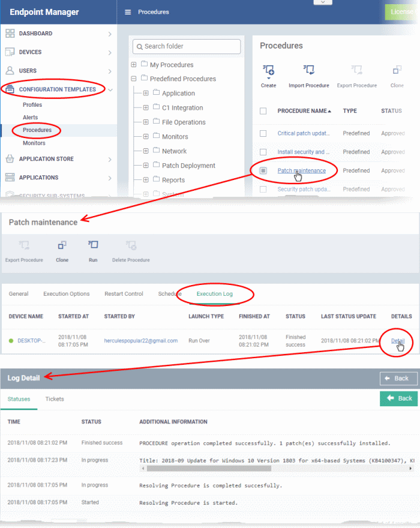
Task: Expand the My Procedures folder
Action: (x=134, y=64)
